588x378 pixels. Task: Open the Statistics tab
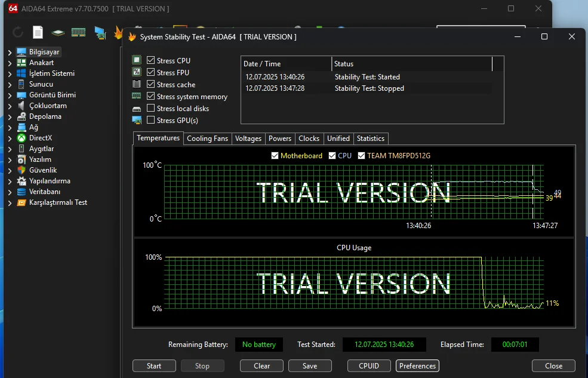coord(370,139)
